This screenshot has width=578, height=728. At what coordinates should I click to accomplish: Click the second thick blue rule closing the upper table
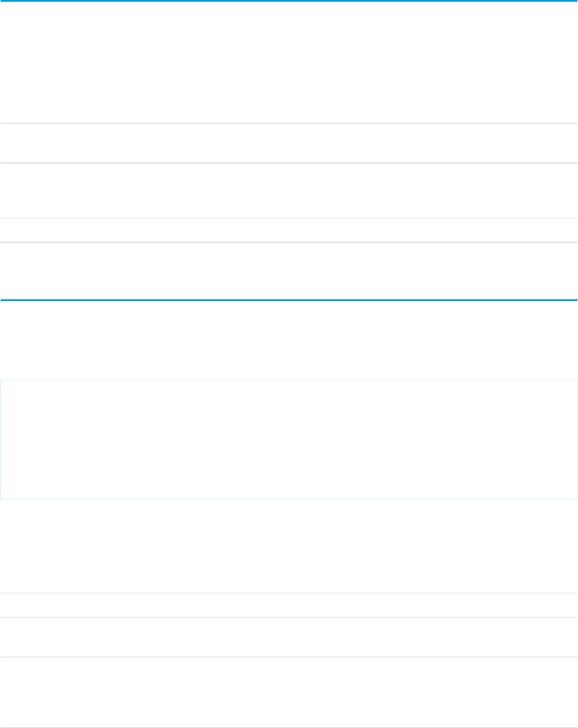click(x=289, y=300)
